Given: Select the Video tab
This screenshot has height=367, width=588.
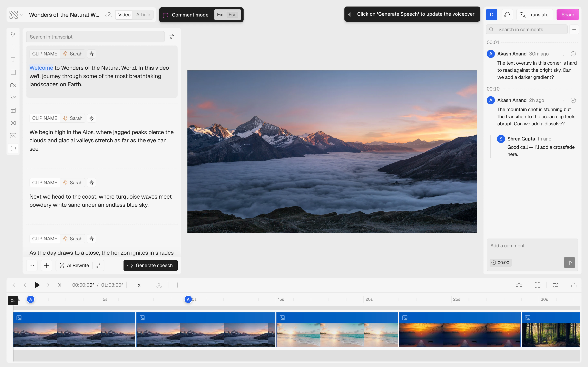Looking at the screenshot, I should tap(124, 14).
